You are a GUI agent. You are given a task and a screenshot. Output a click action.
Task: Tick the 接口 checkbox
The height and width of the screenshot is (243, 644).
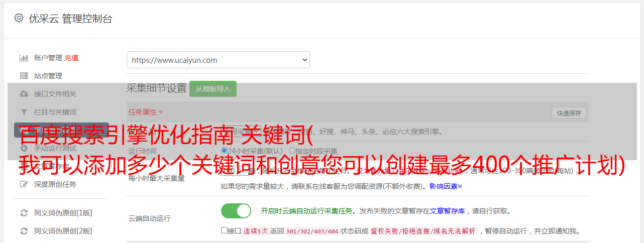(224, 230)
